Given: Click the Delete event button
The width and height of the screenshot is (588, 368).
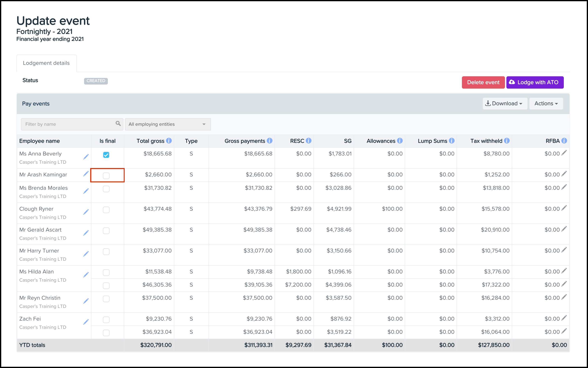Looking at the screenshot, I should point(483,82).
